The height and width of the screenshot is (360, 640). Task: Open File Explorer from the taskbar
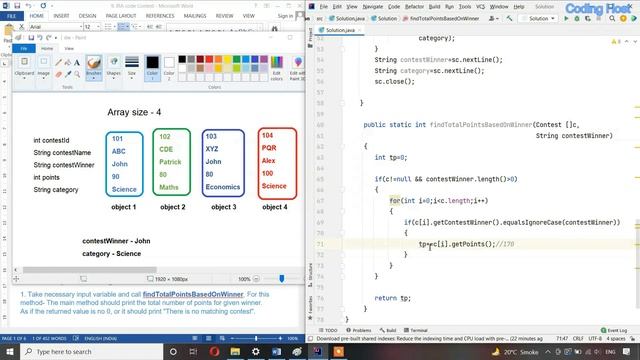click(x=235, y=351)
